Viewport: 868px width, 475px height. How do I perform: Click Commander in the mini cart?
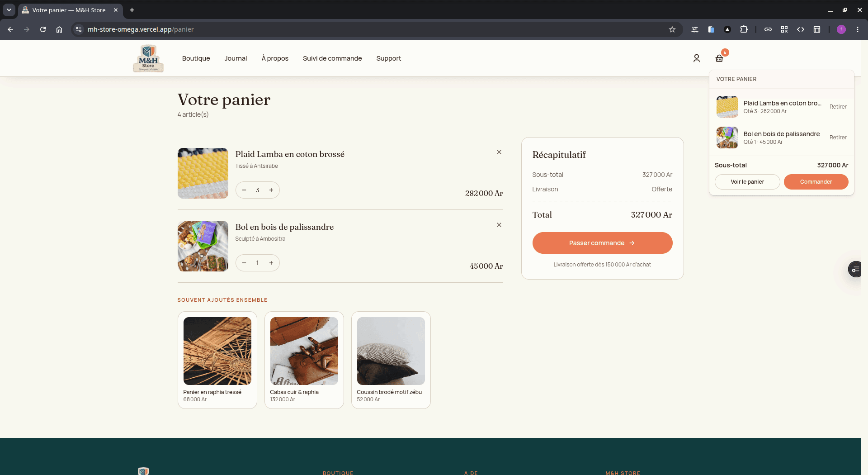[816, 182]
